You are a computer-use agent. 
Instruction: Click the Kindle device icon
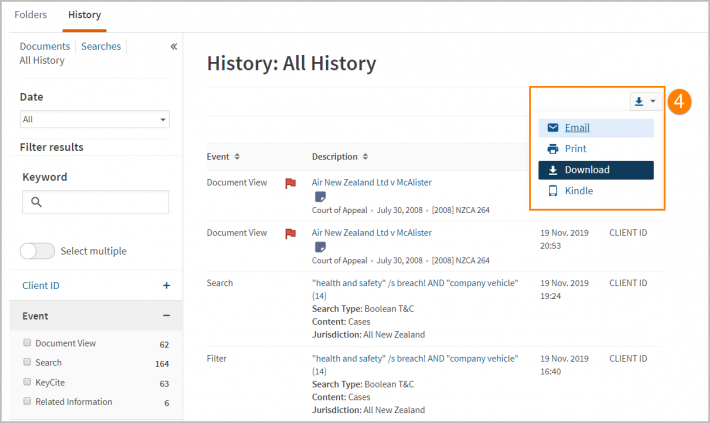(553, 191)
